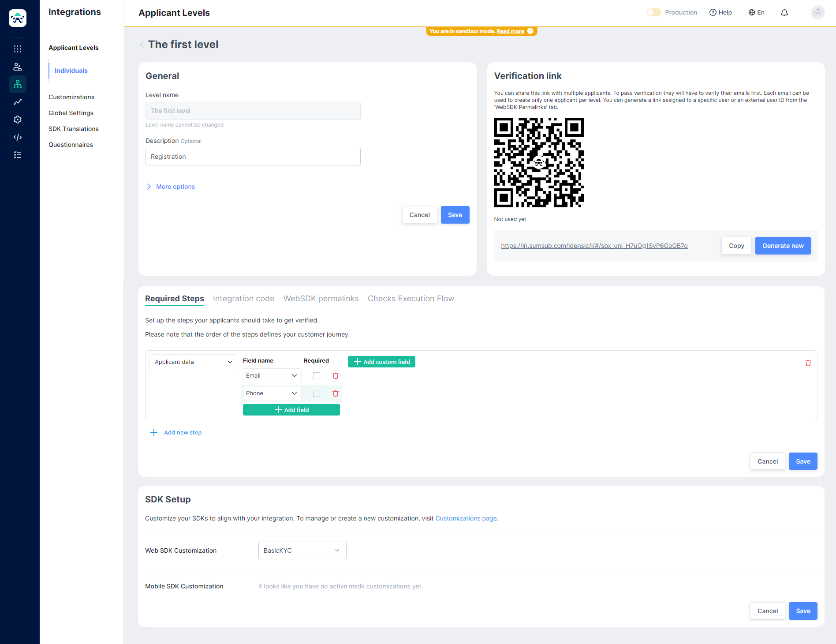The image size is (836, 644).
Task: Check the Required checkbox for Email field
Action: (x=317, y=375)
